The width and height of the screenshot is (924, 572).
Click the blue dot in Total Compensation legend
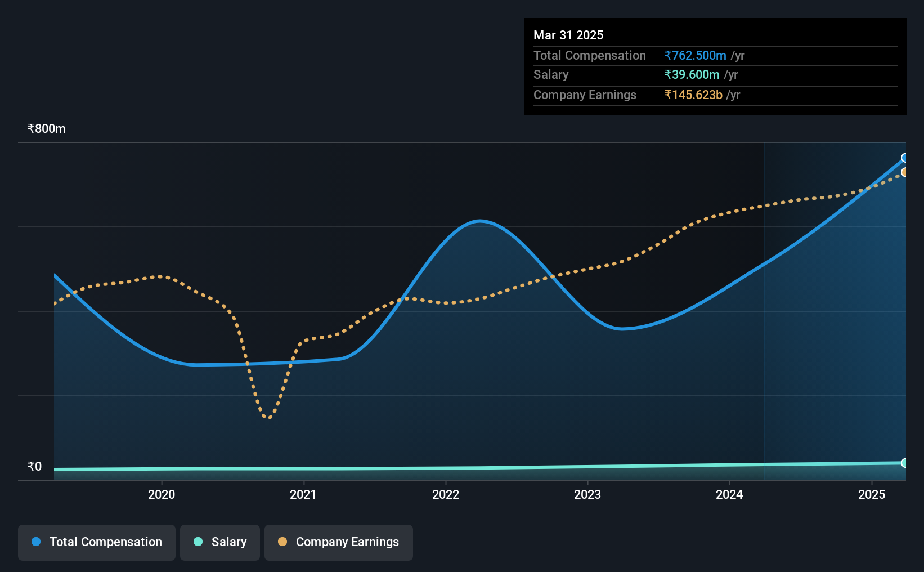(x=36, y=542)
